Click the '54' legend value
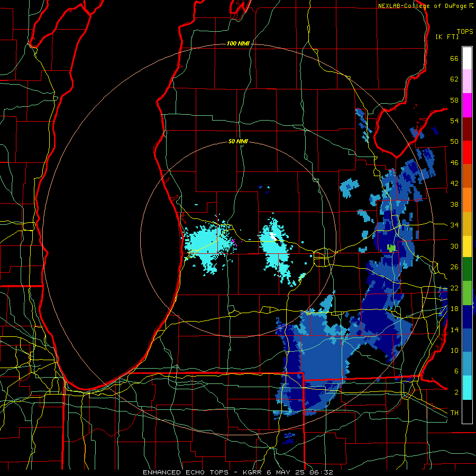 coord(454,121)
